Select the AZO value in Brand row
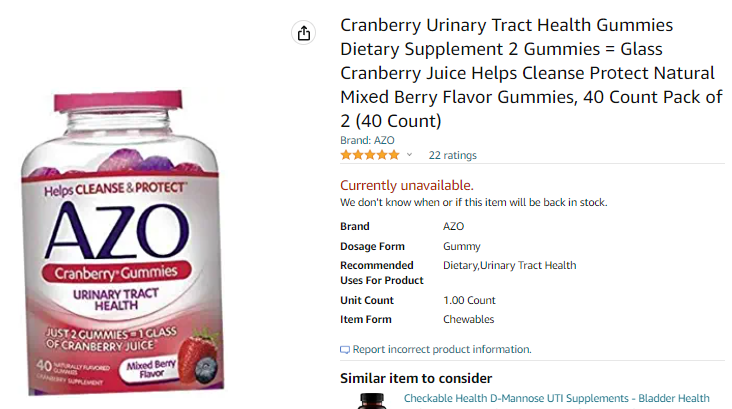732x409 pixels. point(453,226)
